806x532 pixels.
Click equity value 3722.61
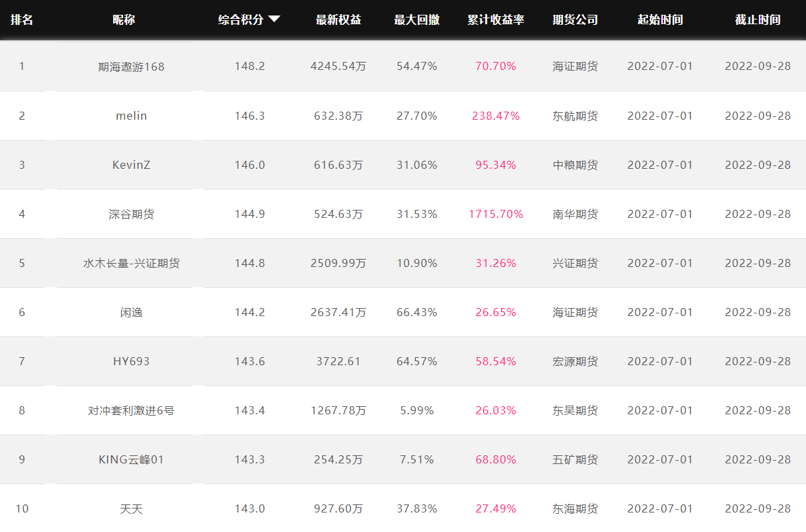point(338,361)
